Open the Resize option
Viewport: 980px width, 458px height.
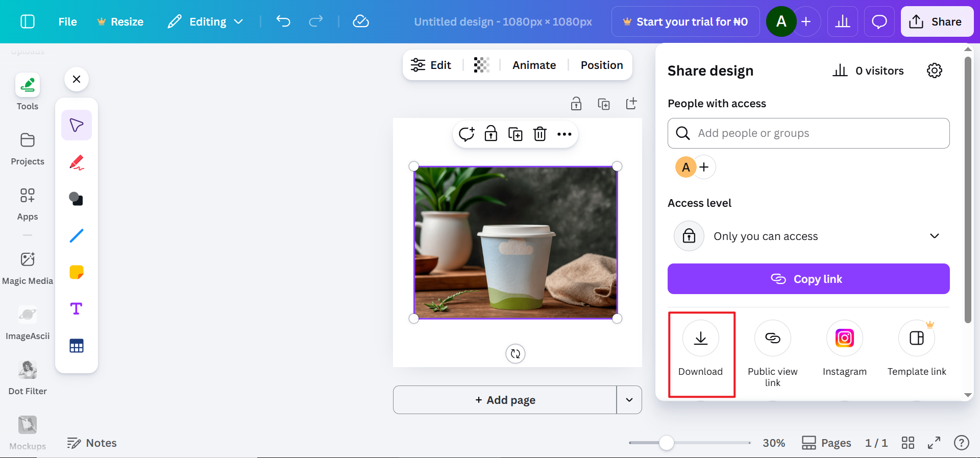click(120, 21)
